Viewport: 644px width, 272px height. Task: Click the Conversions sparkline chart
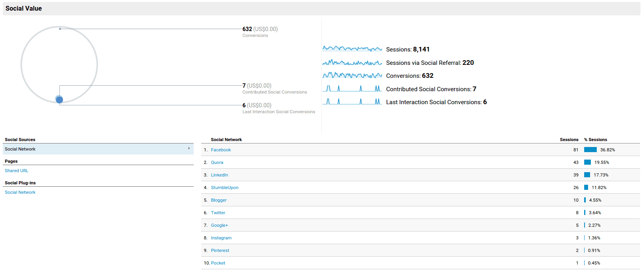pyautogui.click(x=352, y=75)
